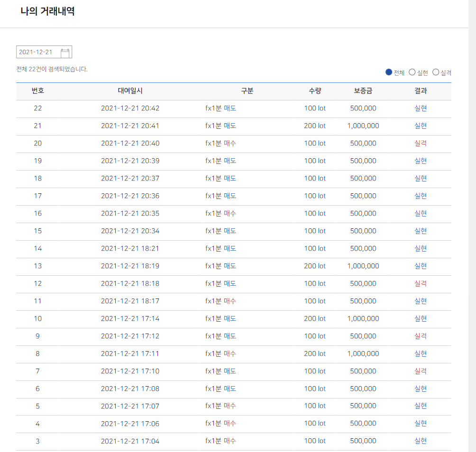Click the 전체 22건이 검색되었습니다 result count

pos(52,69)
